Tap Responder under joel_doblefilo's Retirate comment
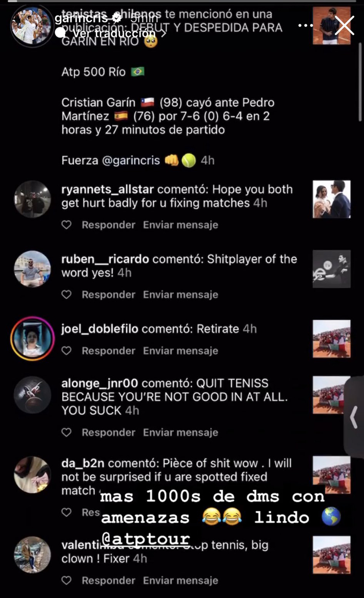364x598 pixels. click(x=109, y=351)
